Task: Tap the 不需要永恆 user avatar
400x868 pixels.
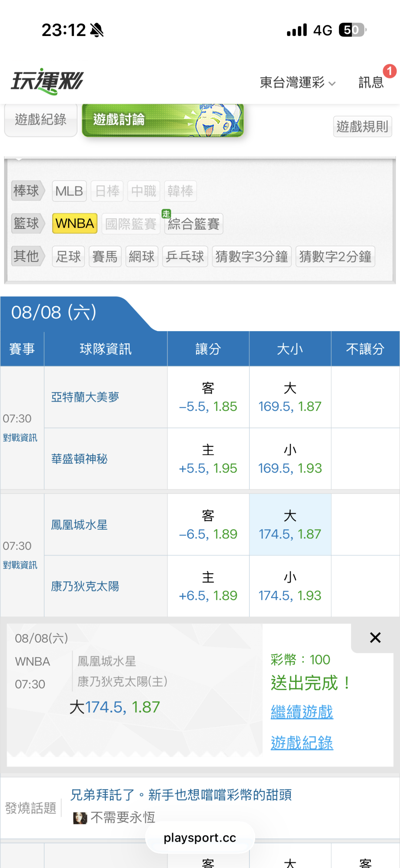Action: [80, 818]
